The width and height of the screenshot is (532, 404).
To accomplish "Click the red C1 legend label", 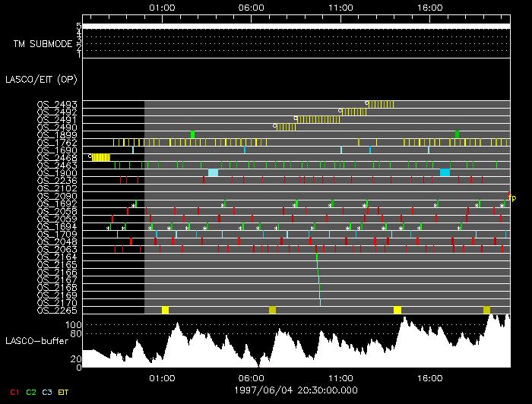I will coord(14,392).
